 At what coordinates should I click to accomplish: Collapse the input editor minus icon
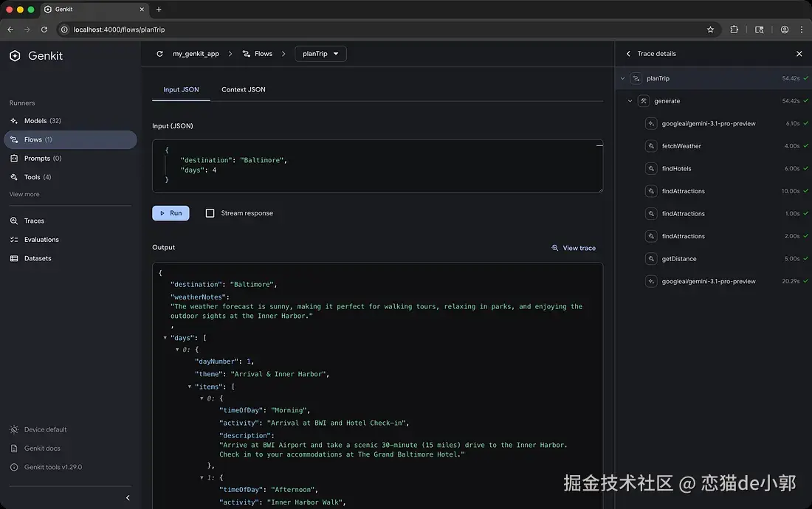point(599,145)
